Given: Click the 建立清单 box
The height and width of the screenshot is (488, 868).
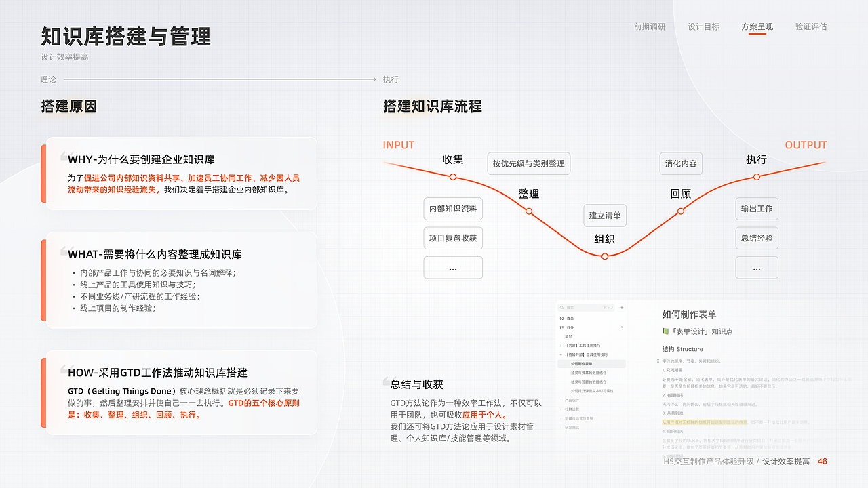Looking at the screenshot, I should coord(605,216).
